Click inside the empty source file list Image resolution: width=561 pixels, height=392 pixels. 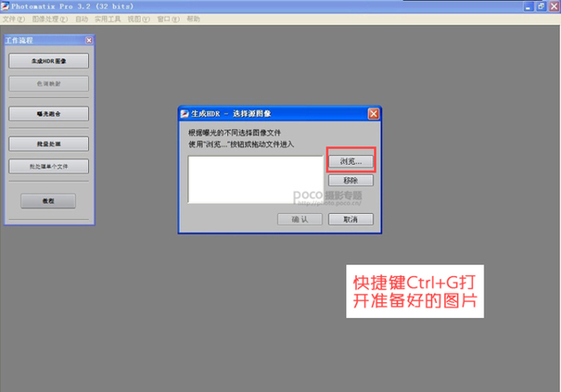[x=255, y=179]
